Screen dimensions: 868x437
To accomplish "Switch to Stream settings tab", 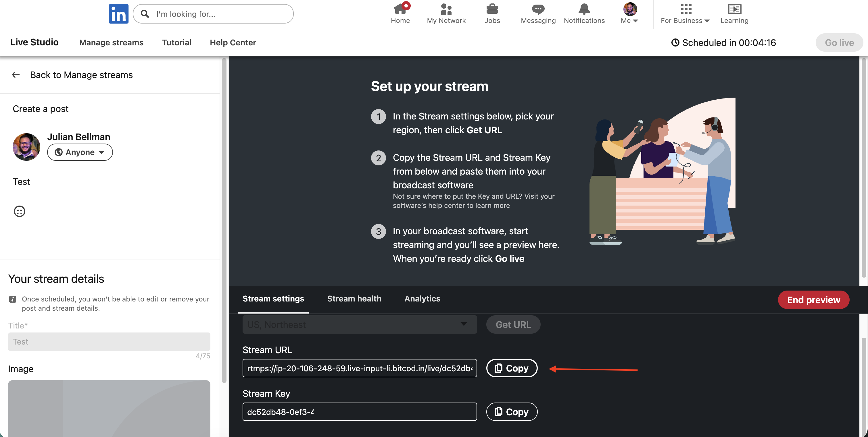I will 273,299.
